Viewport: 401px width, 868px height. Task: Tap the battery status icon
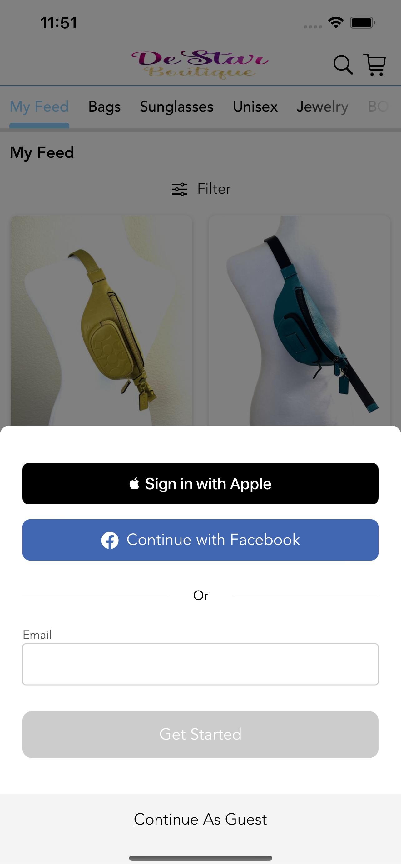(x=363, y=23)
